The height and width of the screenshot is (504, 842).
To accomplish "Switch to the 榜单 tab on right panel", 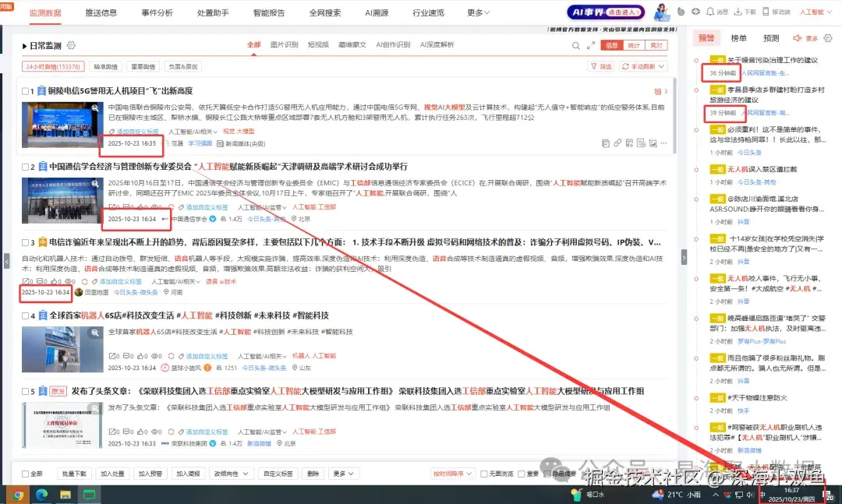I will [x=739, y=37].
